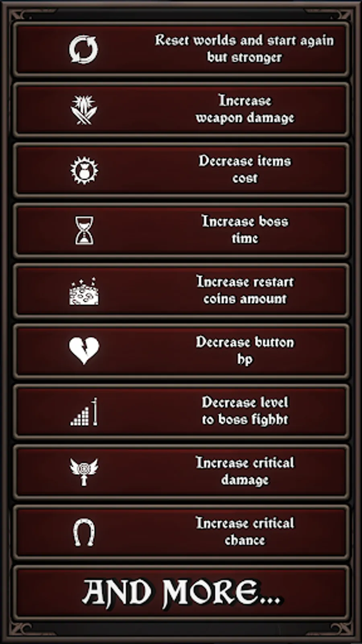Click the coin bag items cost icon
The width and height of the screenshot is (362, 644).
point(84,170)
